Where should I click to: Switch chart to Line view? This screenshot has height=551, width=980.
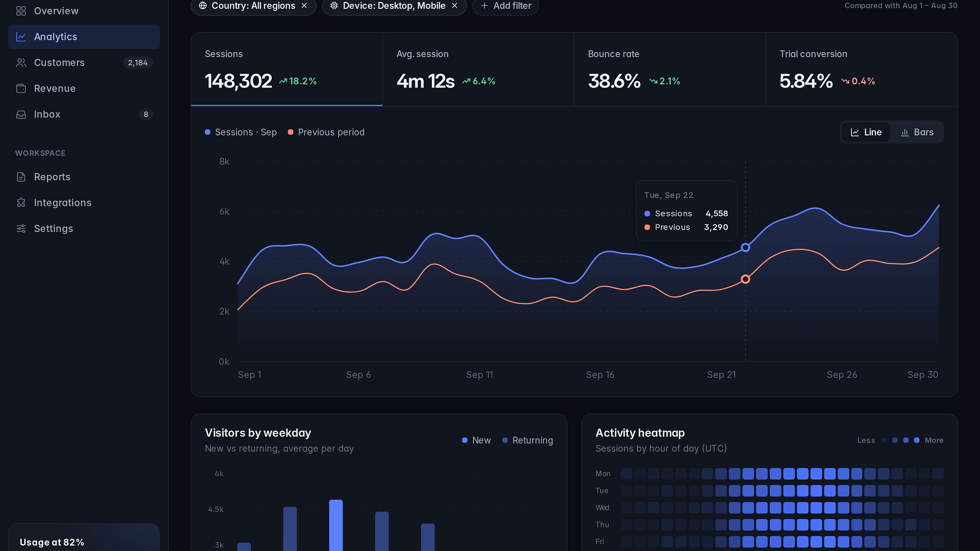point(866,132)
